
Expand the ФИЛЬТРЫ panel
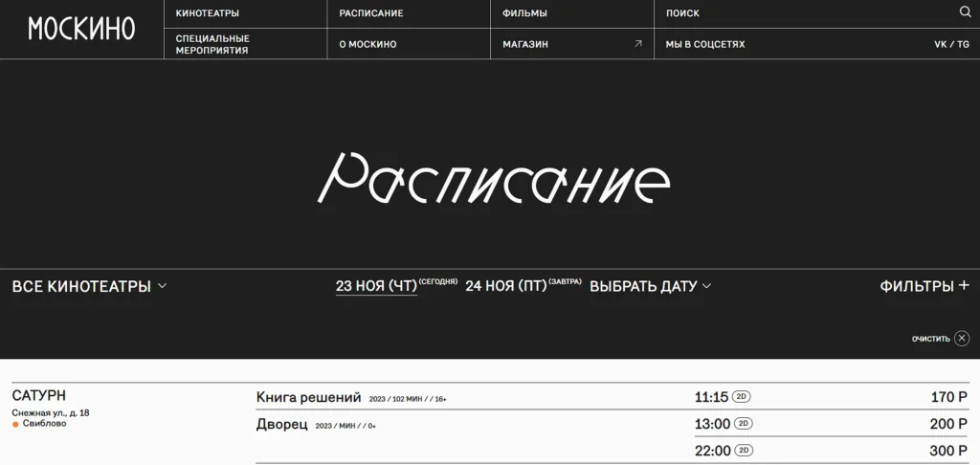tap(924, 286)
